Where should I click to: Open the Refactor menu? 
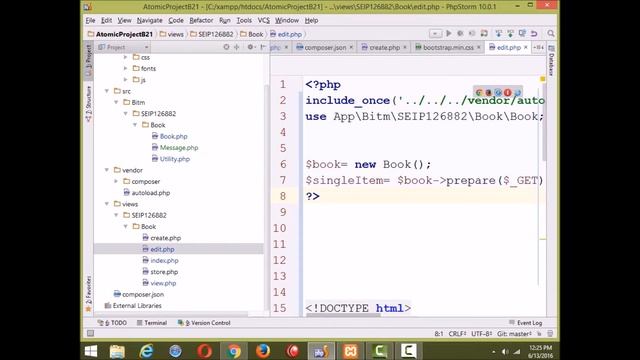[201, 20]
